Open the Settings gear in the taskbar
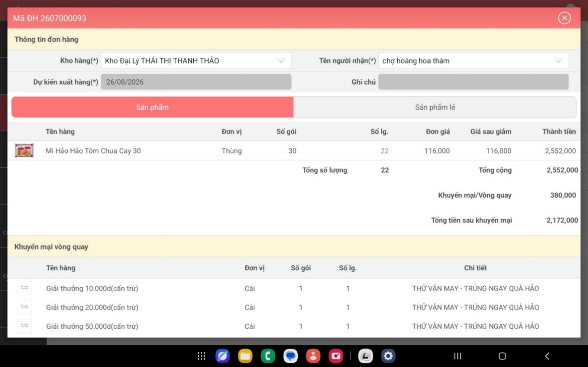 [x=388, y=356]
